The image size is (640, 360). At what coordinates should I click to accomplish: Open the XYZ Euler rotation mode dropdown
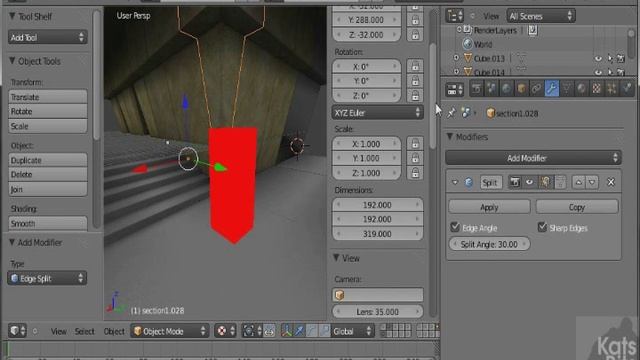pyautogui.click(x=378, y=113)
